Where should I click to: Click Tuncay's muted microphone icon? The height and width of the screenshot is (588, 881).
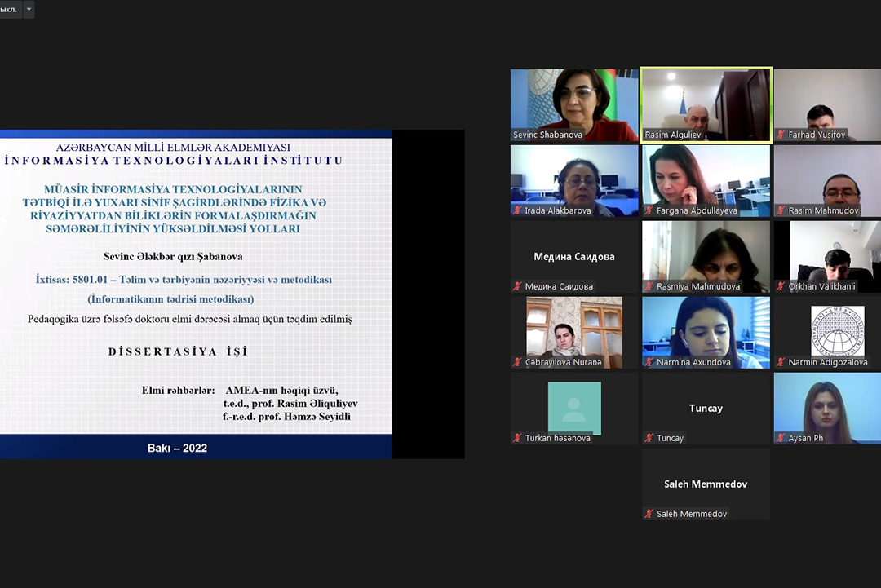[x=649, y=438]
